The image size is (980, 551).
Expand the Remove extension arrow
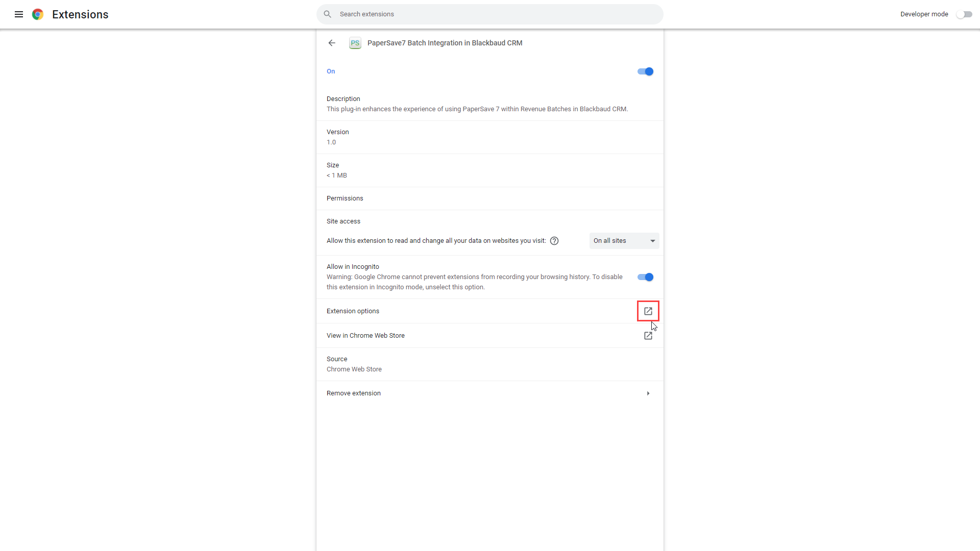(x=648, y=393)
